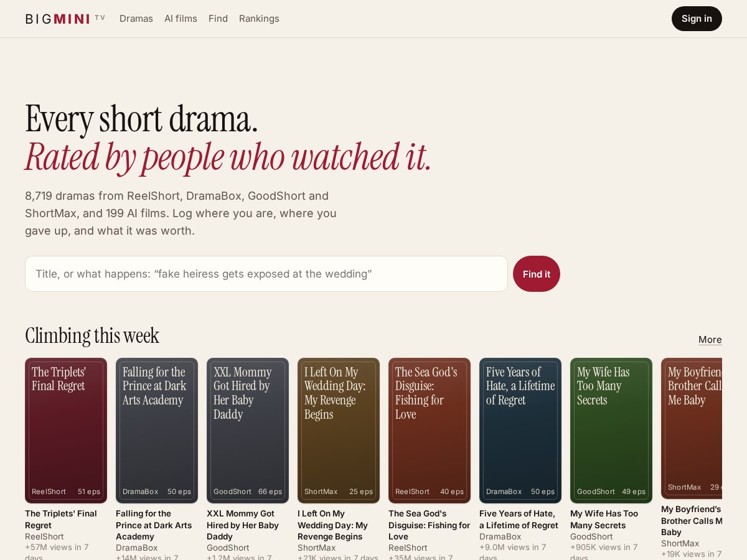The height and width of the screenshot is (560, 747).
Task: Click Five Years of Hate title link
Action: click(x=519, y=520)
